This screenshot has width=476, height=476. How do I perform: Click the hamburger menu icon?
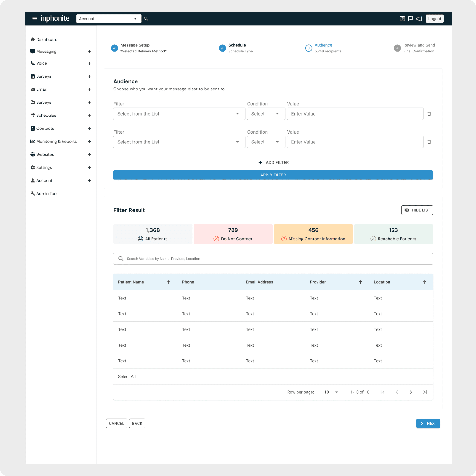34,19
